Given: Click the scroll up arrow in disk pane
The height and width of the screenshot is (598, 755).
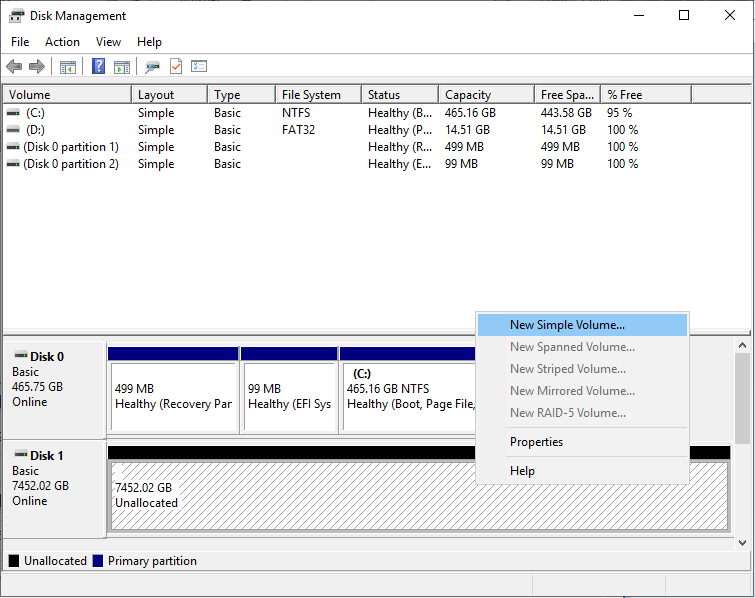Looking at the screenshot, I should coord(742,345).
